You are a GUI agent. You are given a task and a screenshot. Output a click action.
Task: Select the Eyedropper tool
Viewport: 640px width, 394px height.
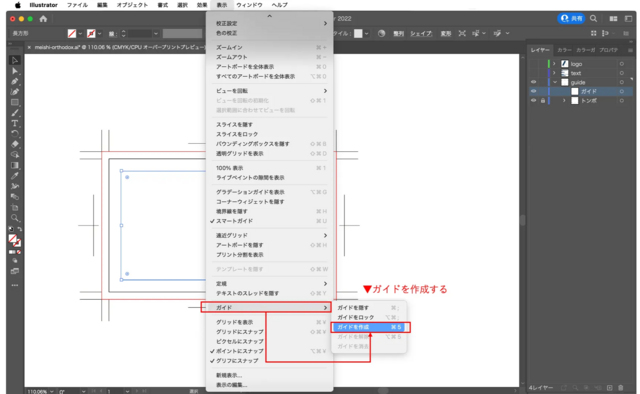tap(15, 176)
